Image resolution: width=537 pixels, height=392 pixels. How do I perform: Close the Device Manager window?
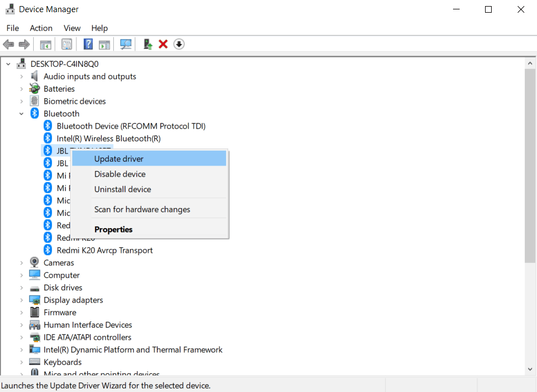(520, 9)
